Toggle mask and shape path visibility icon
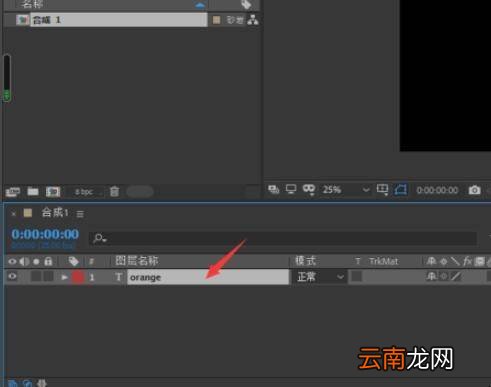 (309, 189)
